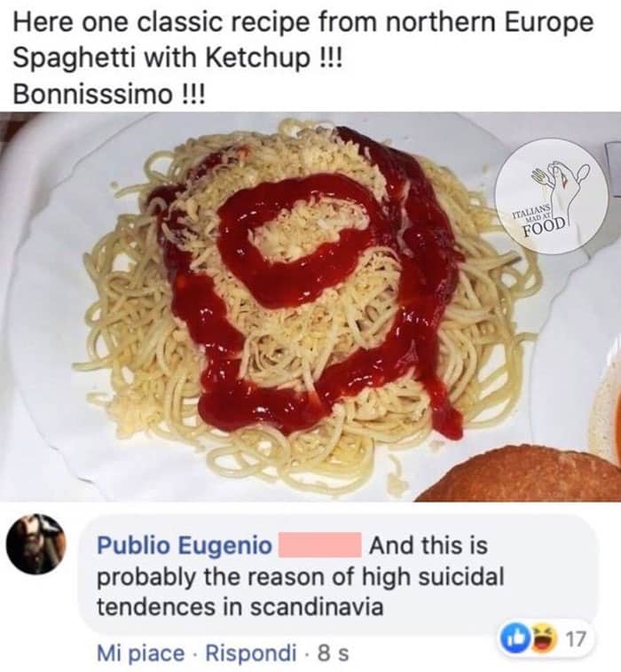621x672 pixels.
Task: Open Publio Eugenio's profile name
Action: coord(185,545)
